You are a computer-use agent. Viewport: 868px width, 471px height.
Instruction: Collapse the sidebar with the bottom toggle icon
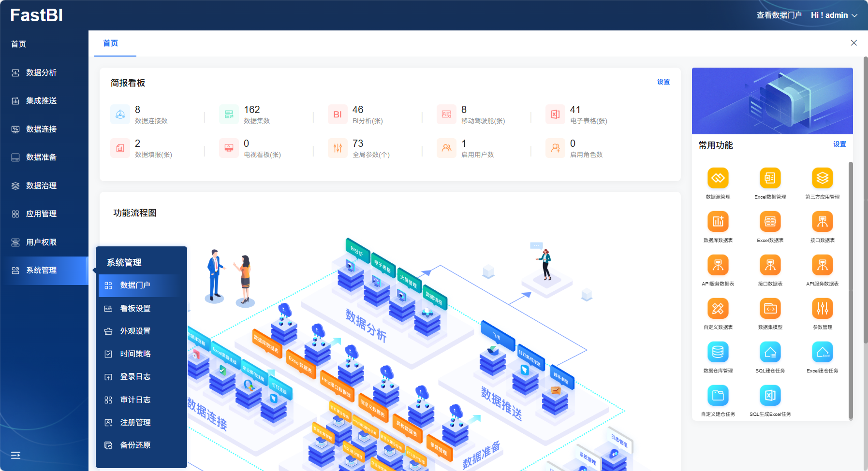pyautogui.click(x=15, y=455)
